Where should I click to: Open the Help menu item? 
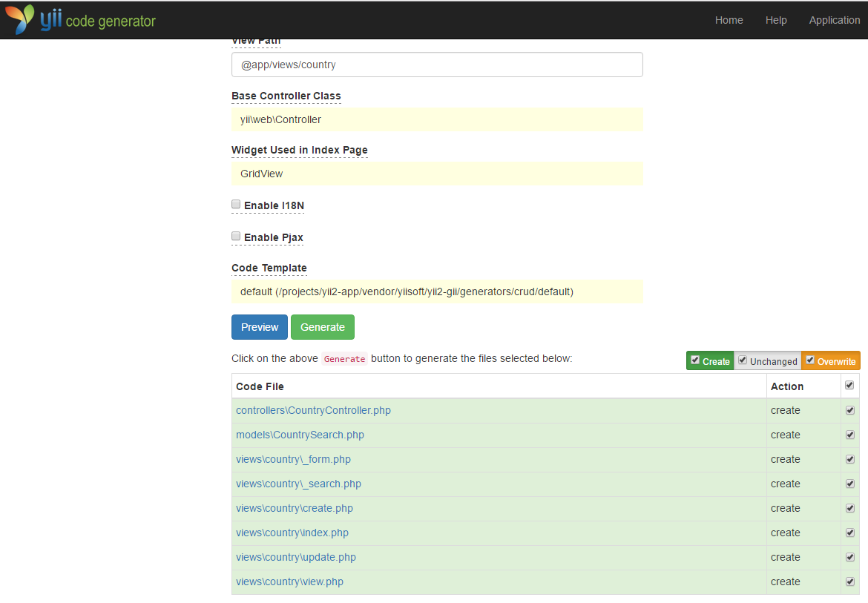776,20
